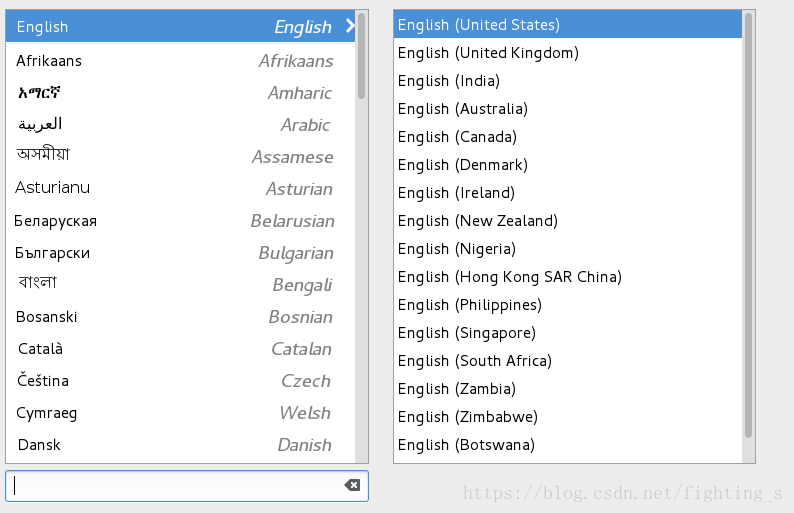Clear the language search field with backspace icon

(352, 485)
